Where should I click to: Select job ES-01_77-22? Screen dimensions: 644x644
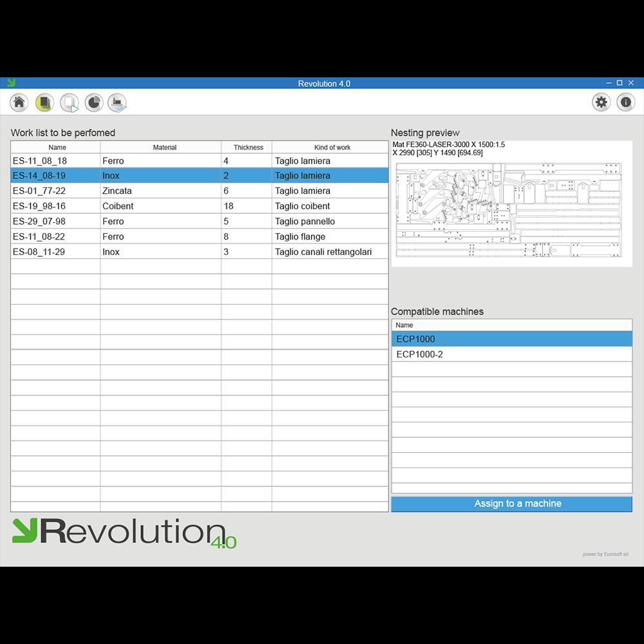click(199, 191)
